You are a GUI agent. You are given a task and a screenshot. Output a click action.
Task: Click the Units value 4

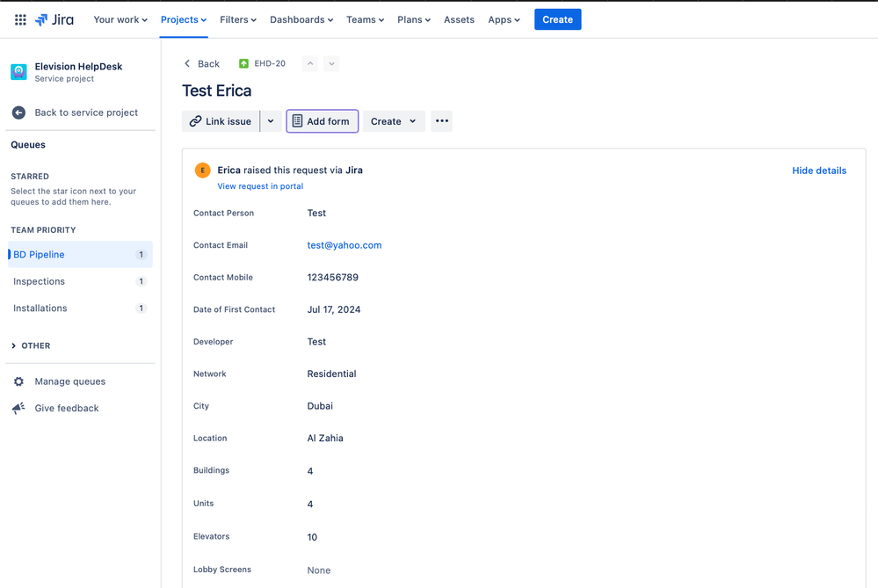(x=310, y=504)
